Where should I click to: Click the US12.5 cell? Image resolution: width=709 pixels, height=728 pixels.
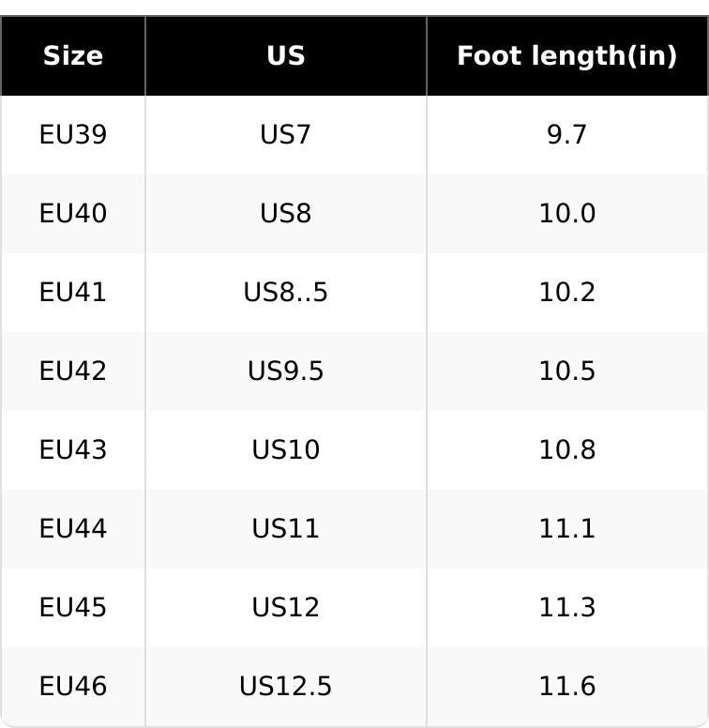pyautogui.click(x=286, y=686)
